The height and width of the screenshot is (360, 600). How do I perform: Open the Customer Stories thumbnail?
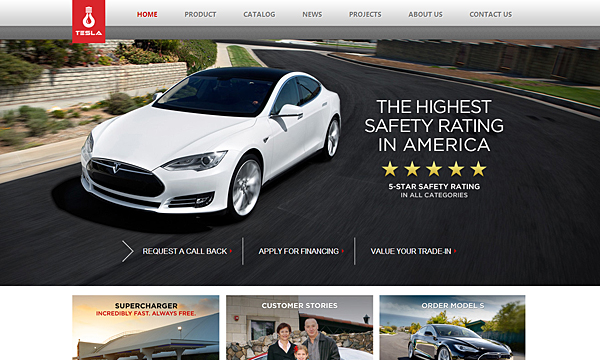299,327
